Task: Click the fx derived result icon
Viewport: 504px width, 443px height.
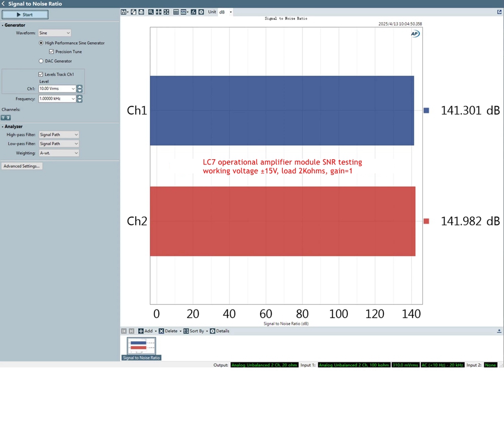Action: tap(194, 12)
